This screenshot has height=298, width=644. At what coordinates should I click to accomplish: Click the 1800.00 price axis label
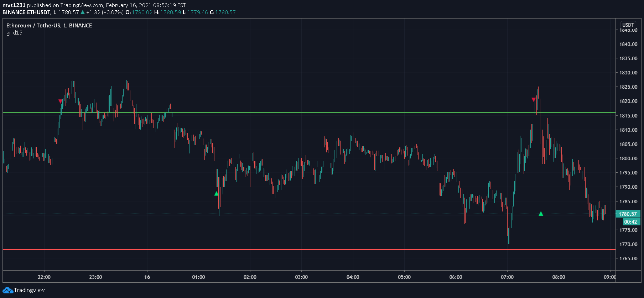click(x=628, y=158)
